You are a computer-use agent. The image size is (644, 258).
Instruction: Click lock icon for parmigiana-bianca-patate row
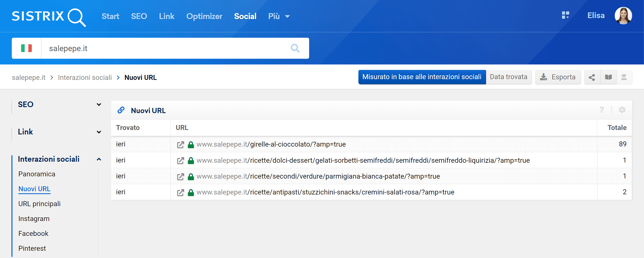(x=191, y=177)
